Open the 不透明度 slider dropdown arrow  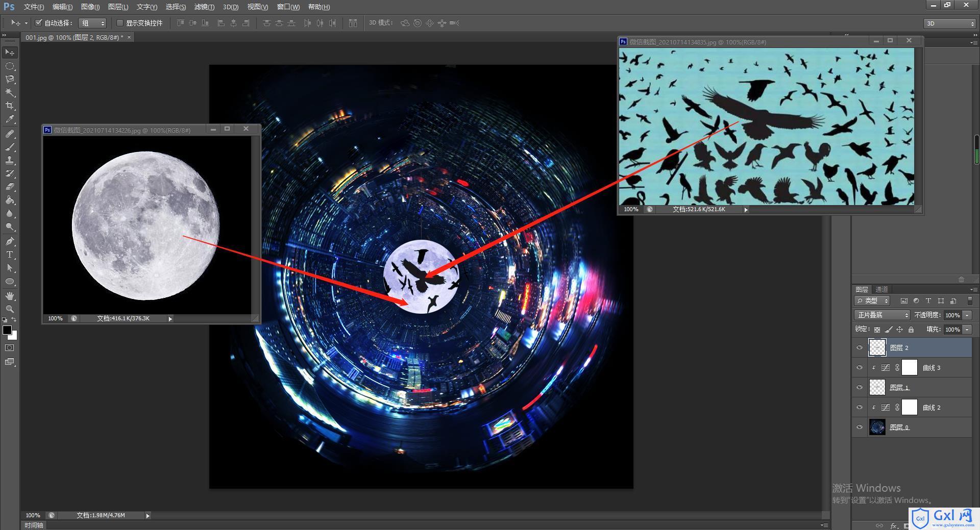pos(967,315)
